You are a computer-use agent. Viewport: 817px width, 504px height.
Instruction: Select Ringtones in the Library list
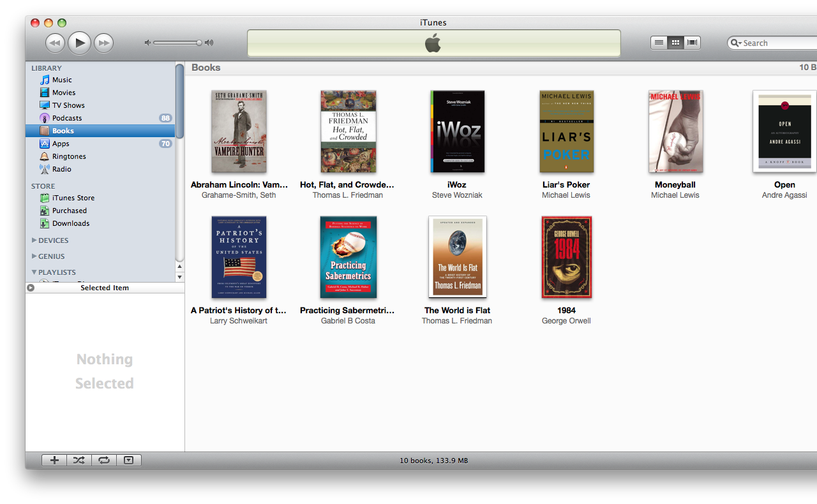(100, 156)
